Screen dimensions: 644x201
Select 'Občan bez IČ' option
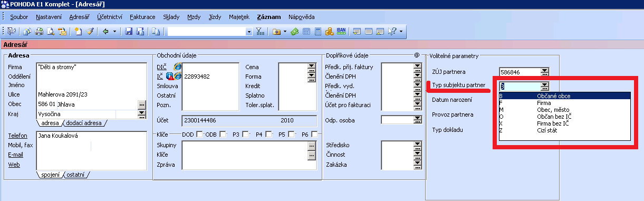(x=565, y=117)
